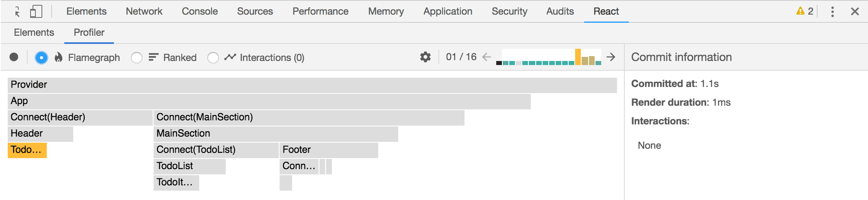Close the DevTools panel

click(x=855, y=11)
